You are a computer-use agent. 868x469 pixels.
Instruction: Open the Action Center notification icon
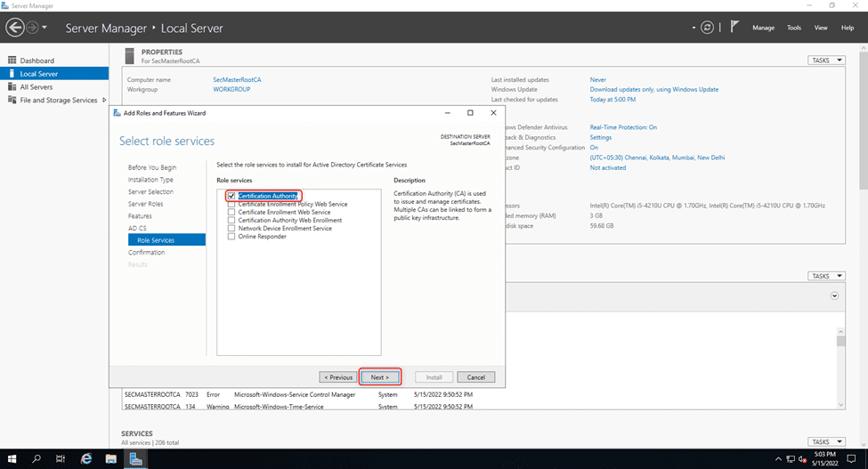click(x=851, y=459)
